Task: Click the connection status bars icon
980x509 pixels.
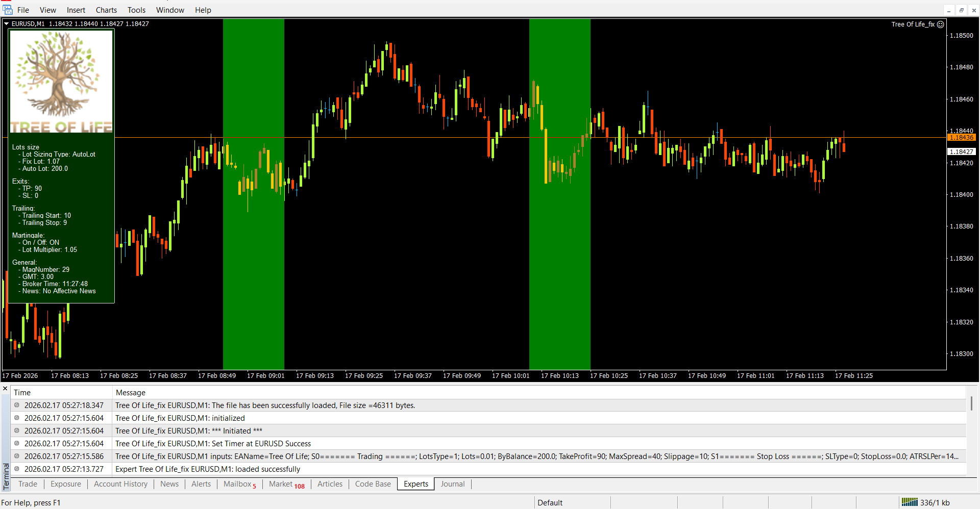Action: [910, 502]
